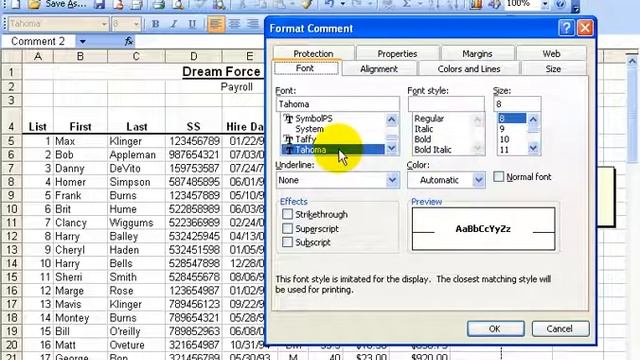
Task: Select size 11 in Size list
Action: (x=504, y=150)
